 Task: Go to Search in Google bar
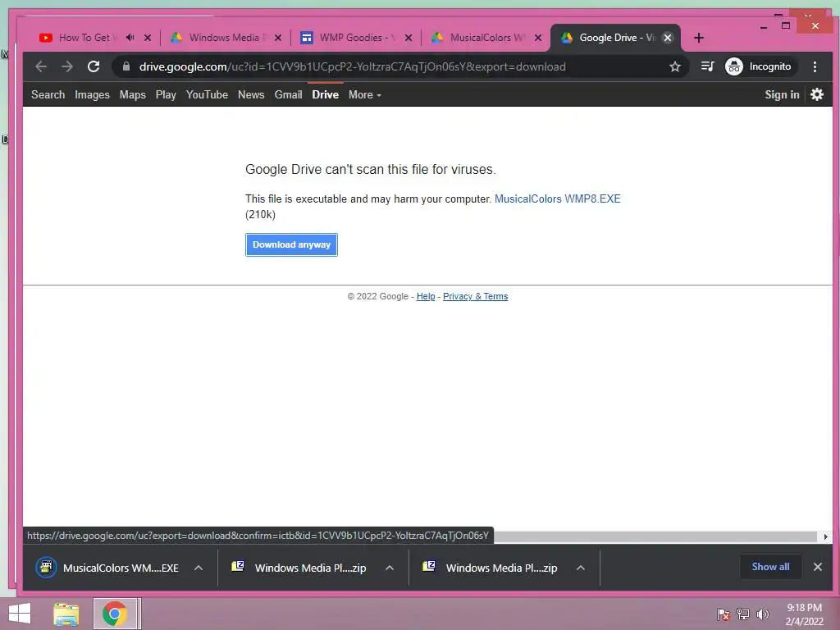pos(48,95)
